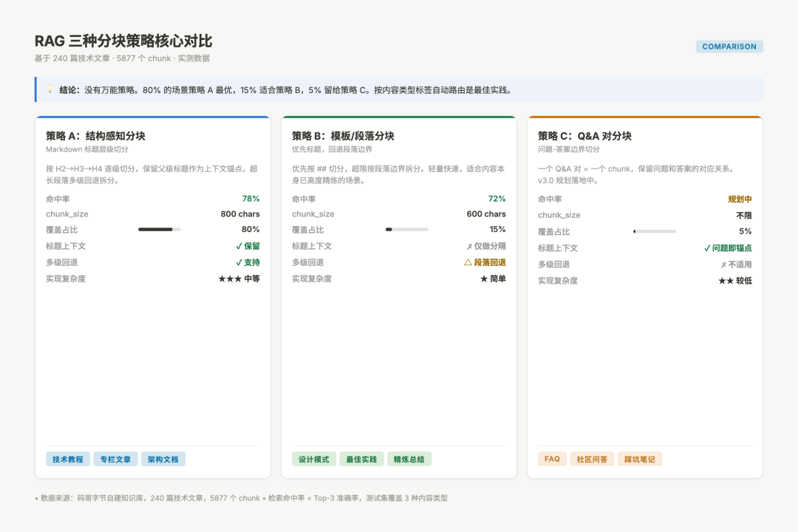The image size is (798, 532).
Task: Click the 策略 A description paragraph
Action: [151, 174]
